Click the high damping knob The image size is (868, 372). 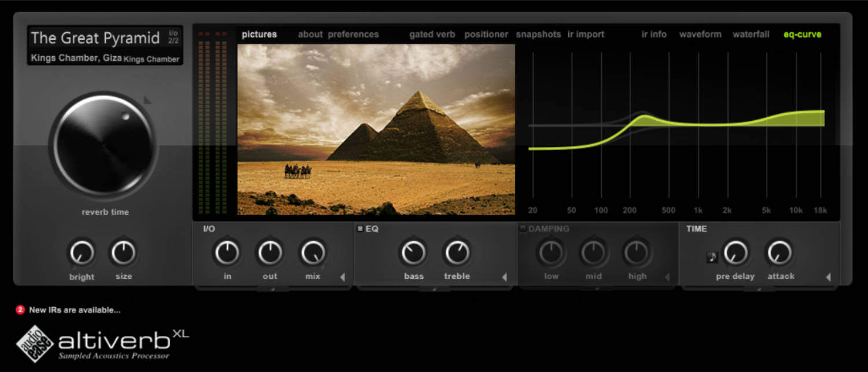coord(637,253)
